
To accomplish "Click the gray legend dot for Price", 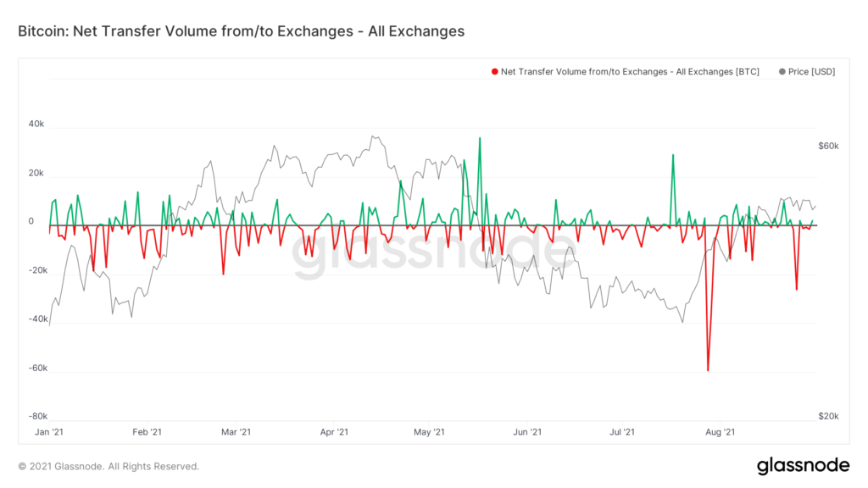I will tap(782, 72).
